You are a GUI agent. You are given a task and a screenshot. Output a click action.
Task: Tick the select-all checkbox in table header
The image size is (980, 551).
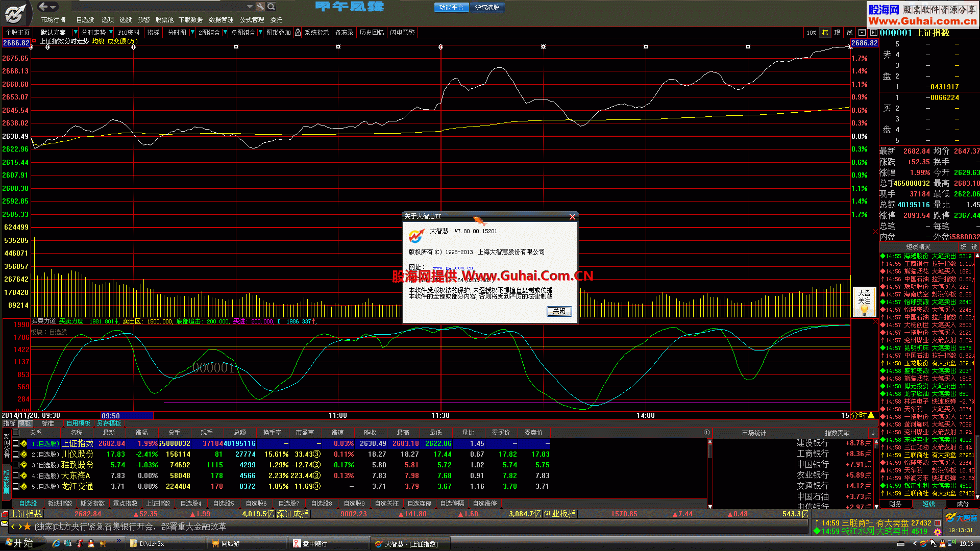pyautogui.click(x=16, y=433)
